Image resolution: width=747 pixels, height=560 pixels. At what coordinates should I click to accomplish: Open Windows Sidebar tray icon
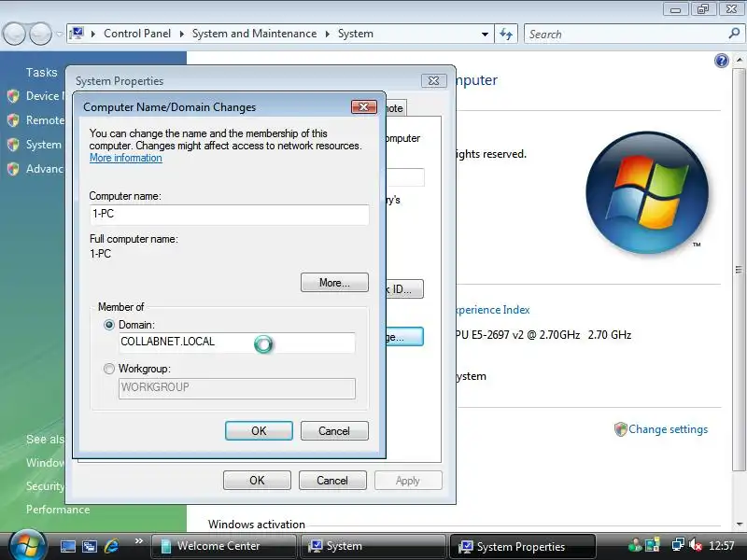tap(652, 545)
